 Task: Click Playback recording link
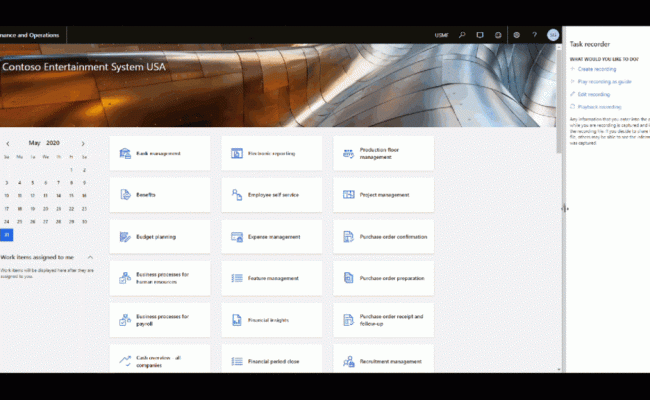pyautogui.click(x=599, y=107)
